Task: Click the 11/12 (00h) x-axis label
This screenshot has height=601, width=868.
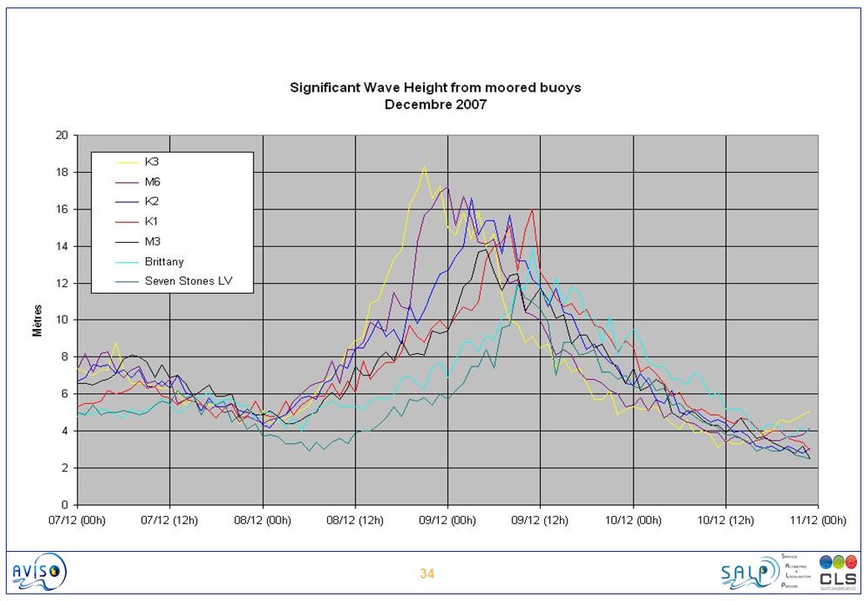Action: pyautogui.click(x=818, y=520)
